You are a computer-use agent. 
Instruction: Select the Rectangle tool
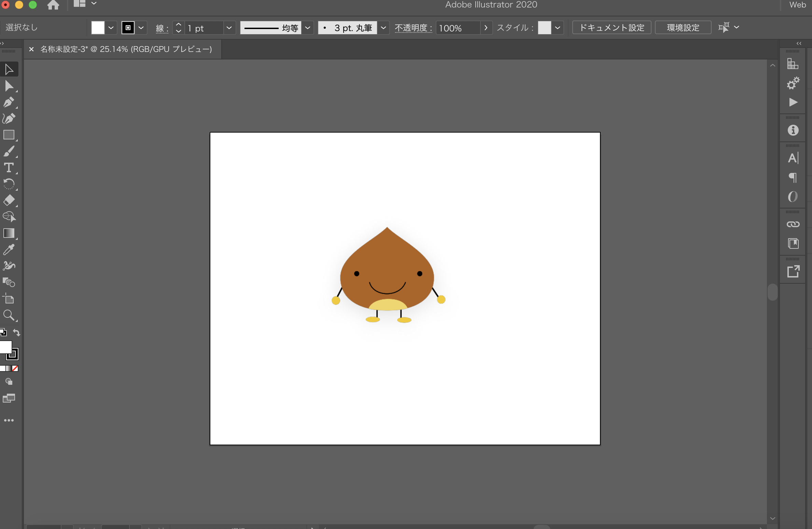click(x=9, y=135)
